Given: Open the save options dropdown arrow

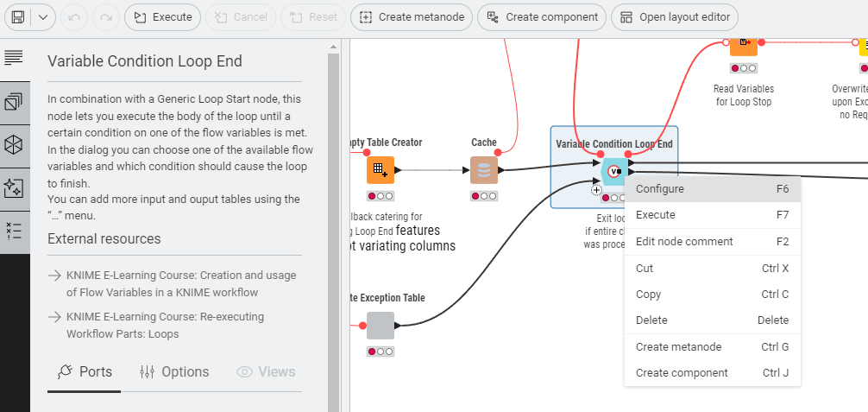Looking at the screenshot, I should pos(43,17).
